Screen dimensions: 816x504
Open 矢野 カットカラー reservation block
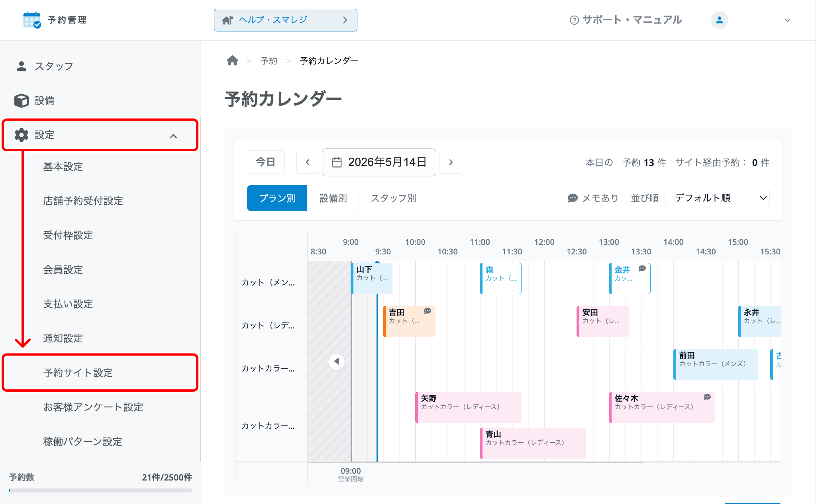[x=468, y=407]
